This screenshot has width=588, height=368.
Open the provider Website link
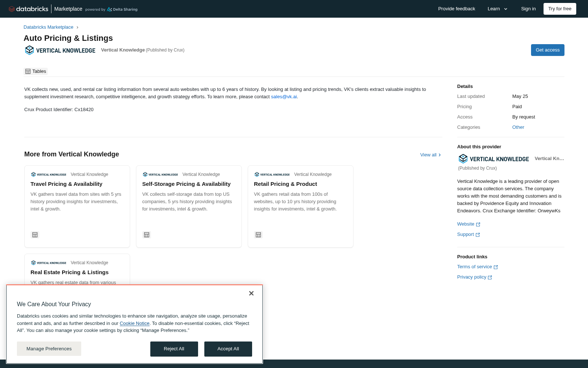pyautogui.click(x=469, y=224)
